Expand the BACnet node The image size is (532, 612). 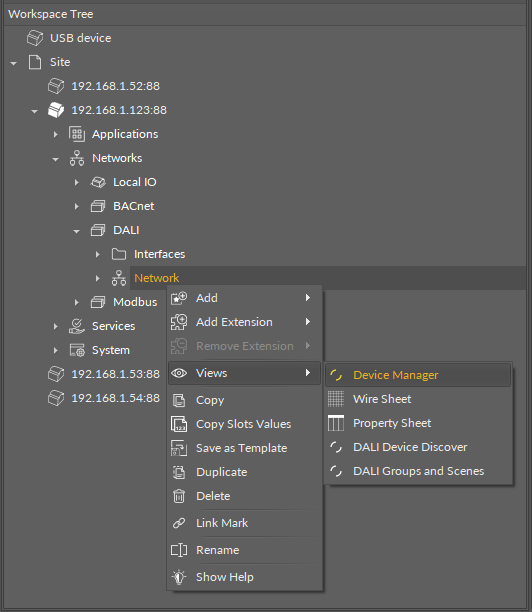77,206
